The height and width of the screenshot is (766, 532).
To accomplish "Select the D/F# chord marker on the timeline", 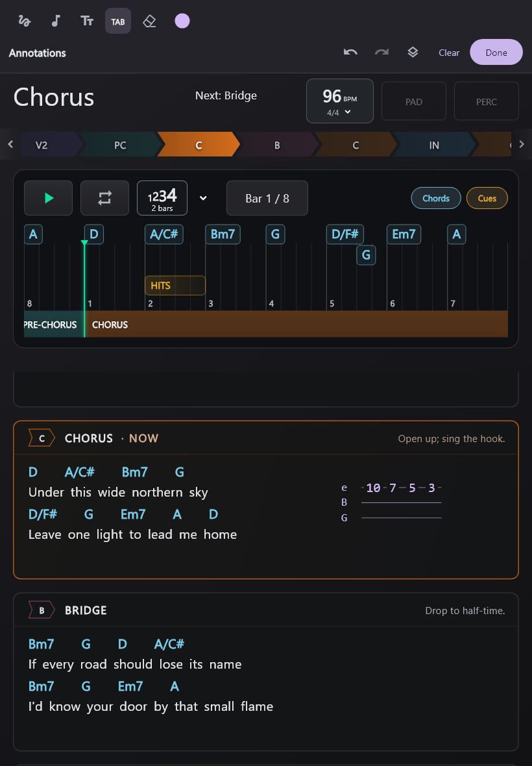I will tap(345, 234).
